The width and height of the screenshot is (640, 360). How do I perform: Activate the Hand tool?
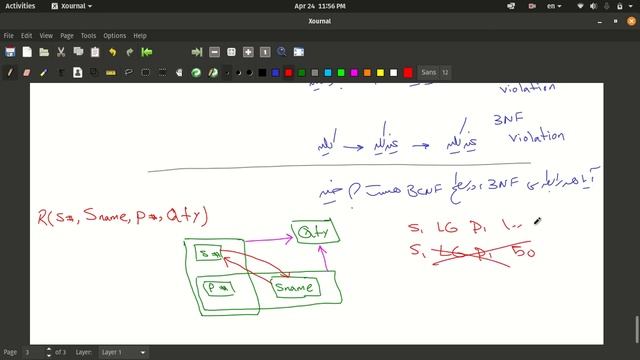tap(179, 73)
